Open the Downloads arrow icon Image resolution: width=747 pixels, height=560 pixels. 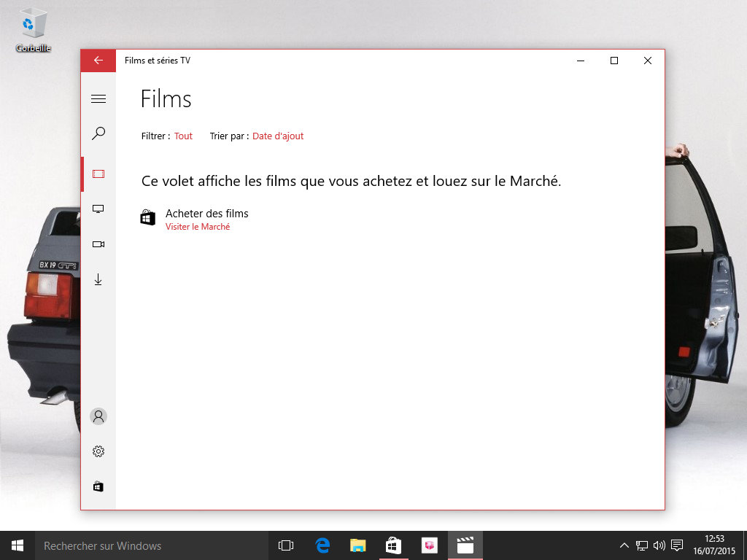[98, 279]
